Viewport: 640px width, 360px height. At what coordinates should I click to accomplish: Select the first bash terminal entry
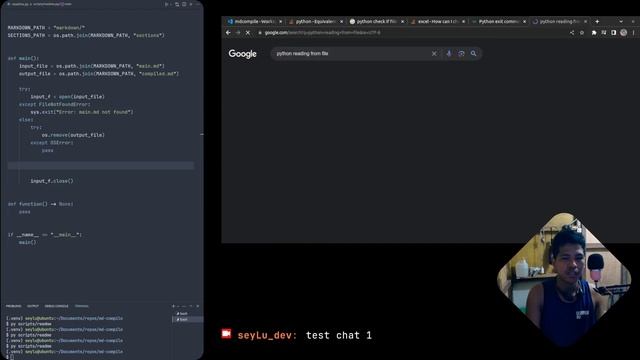click(x=182, y=313)
